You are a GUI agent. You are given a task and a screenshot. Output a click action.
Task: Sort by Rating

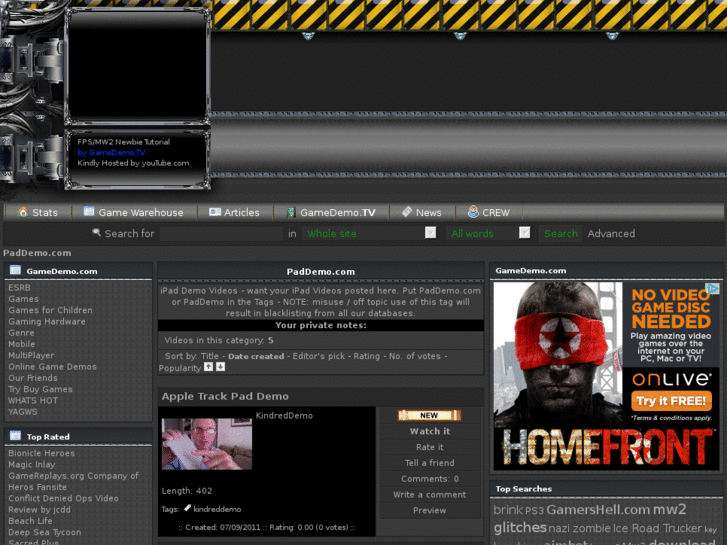click(366, 356)
